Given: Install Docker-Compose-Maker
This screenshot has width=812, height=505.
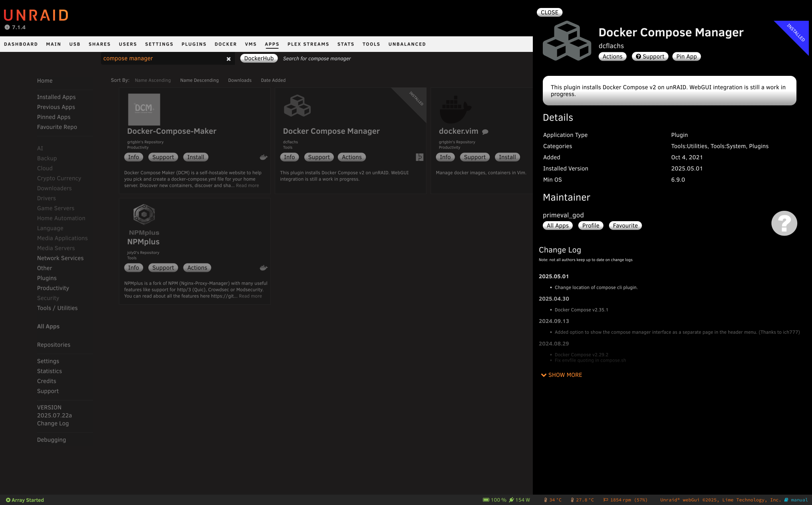Looking at the screenshot, I should 196,157.
